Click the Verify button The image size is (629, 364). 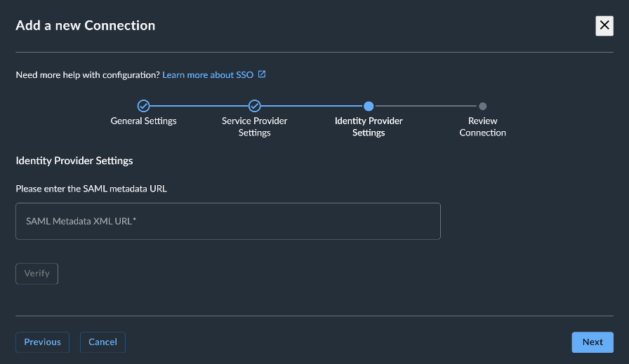click(37, 274)
